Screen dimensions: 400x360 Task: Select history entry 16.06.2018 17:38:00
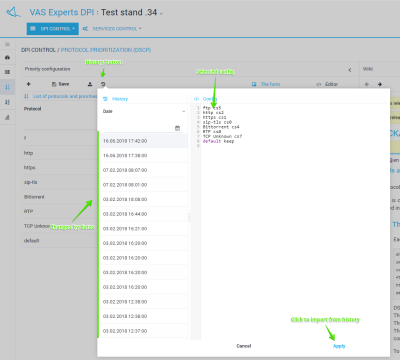pyautogui.click(x=144, y=156)
